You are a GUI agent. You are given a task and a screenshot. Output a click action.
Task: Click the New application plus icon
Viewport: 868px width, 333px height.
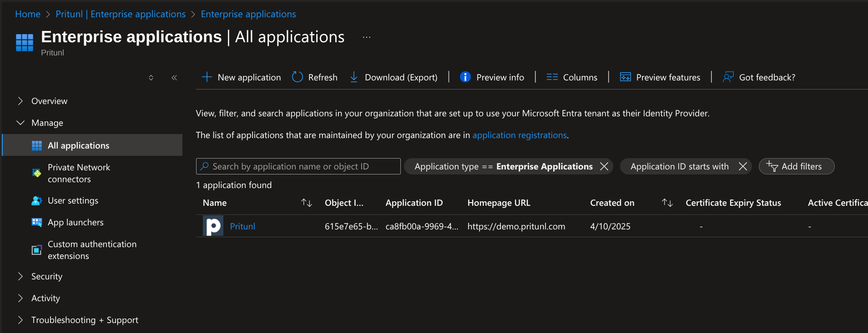pos(207,77)
